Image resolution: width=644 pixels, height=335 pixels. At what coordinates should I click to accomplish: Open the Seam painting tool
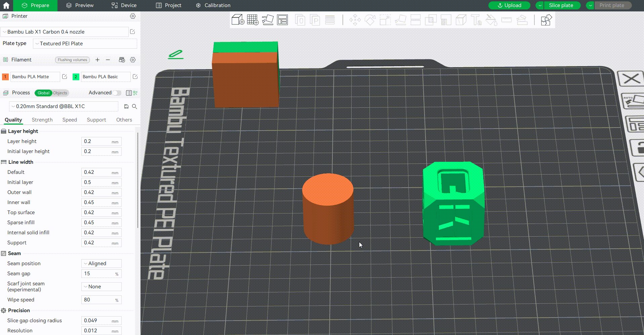tap(461, 20)
